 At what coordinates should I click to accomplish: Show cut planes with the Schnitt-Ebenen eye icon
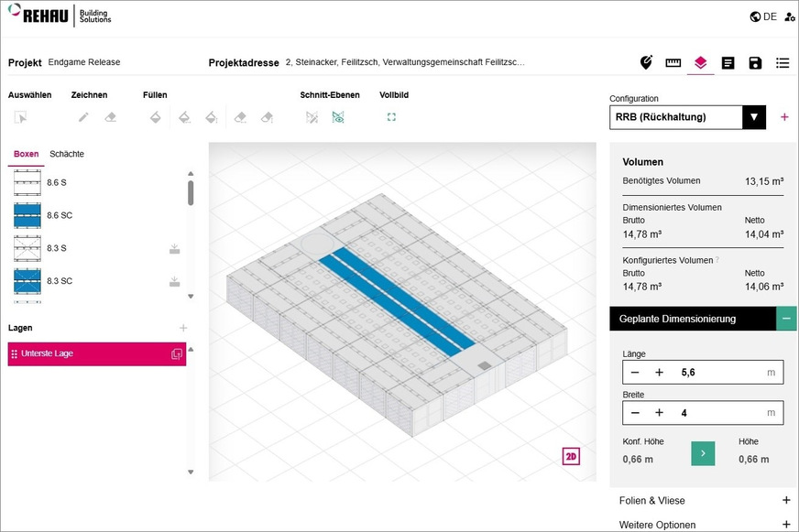pos(337,117)
